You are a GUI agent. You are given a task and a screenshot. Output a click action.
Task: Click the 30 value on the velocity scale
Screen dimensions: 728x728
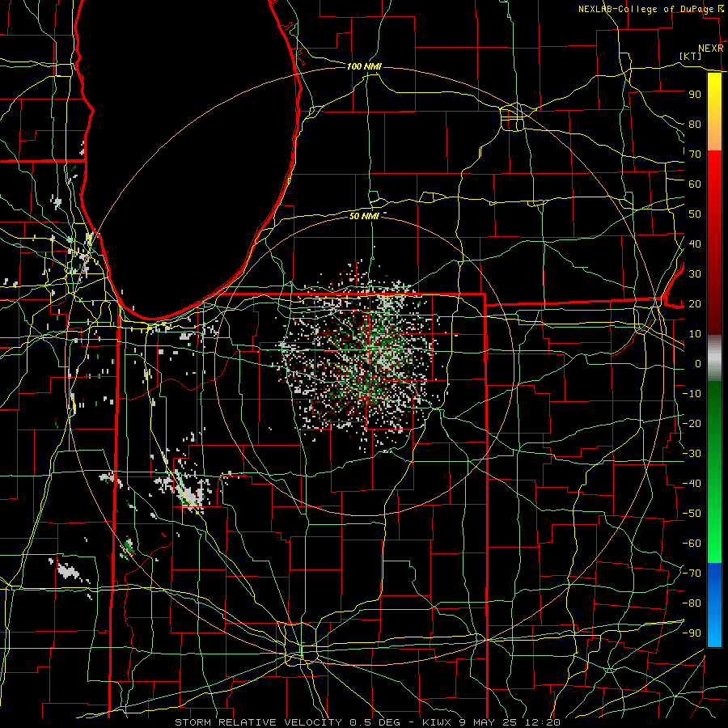695,274
